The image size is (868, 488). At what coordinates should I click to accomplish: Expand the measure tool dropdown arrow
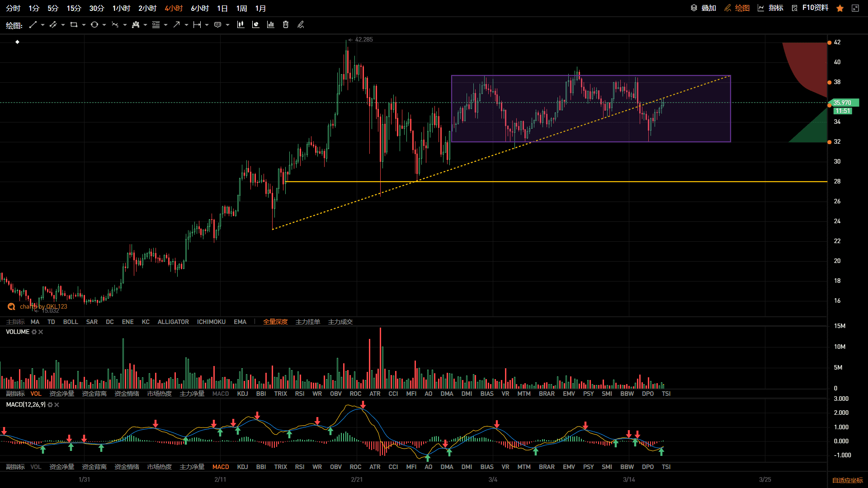[x=207, y=25]
